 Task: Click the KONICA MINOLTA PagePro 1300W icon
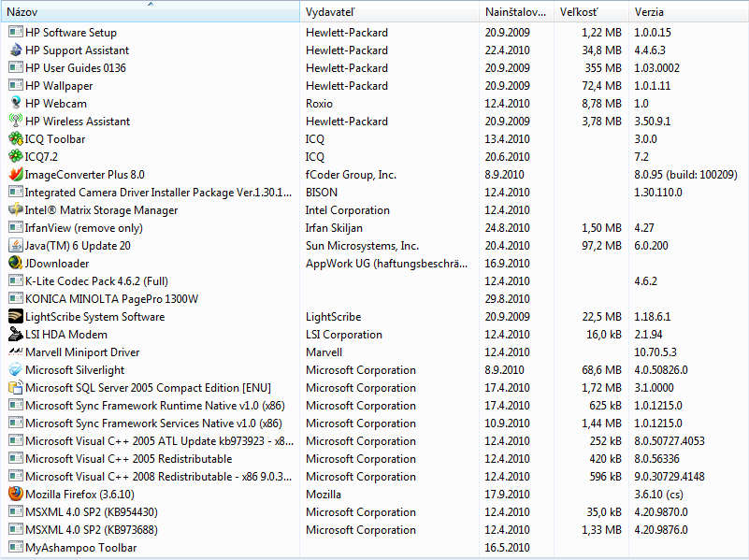[x=16, y=298]
